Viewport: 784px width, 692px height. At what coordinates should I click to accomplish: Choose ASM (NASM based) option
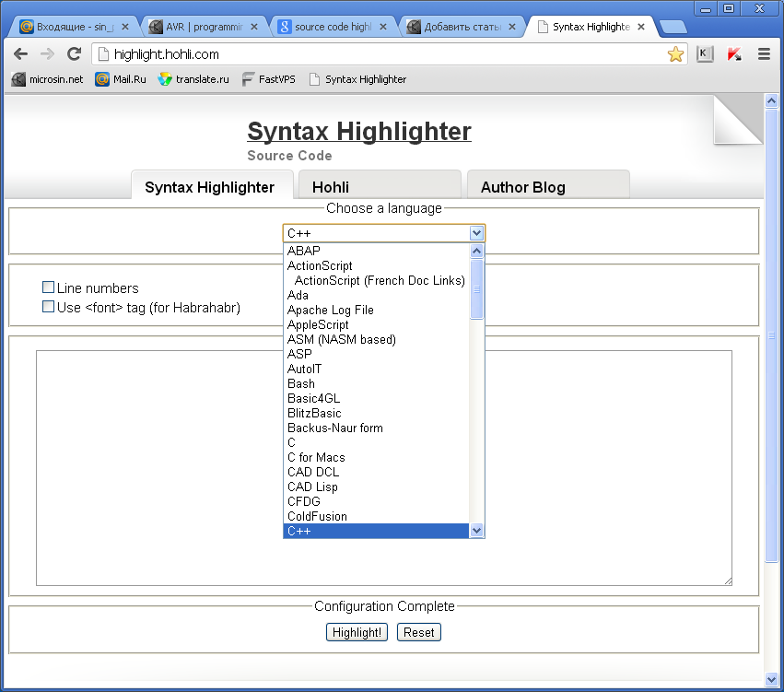(376, 339)
